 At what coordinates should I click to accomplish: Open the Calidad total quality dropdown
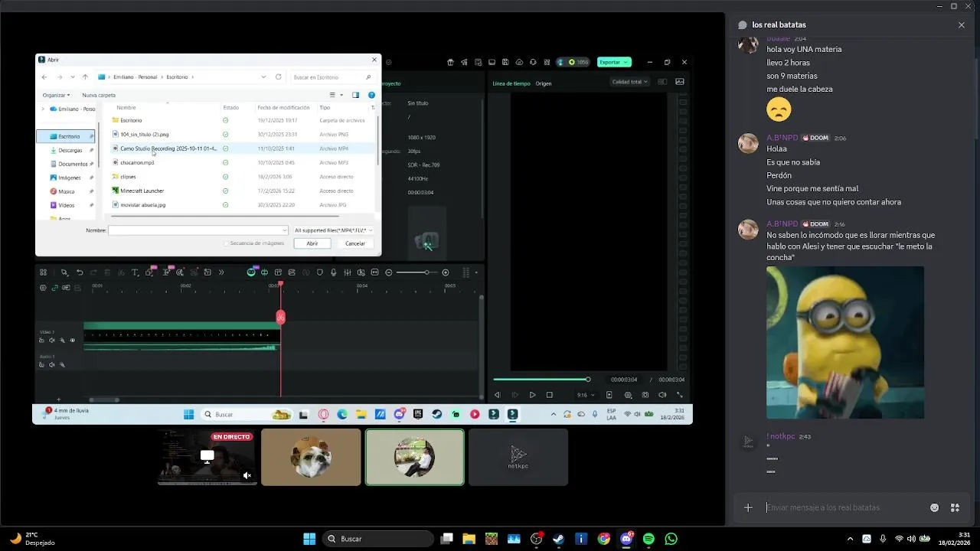point(630,82)
